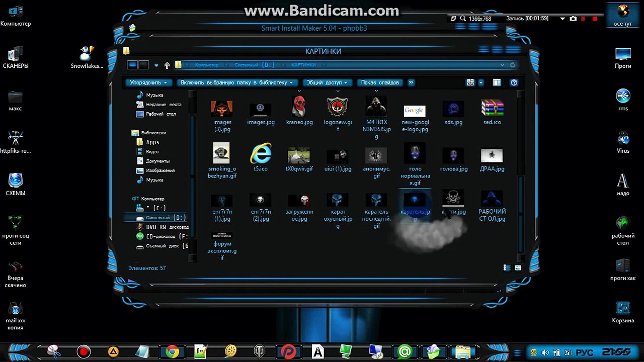Screen dimensions: 644x362
Task: Expand address bar history dropdown
Action: coord(502,65)
